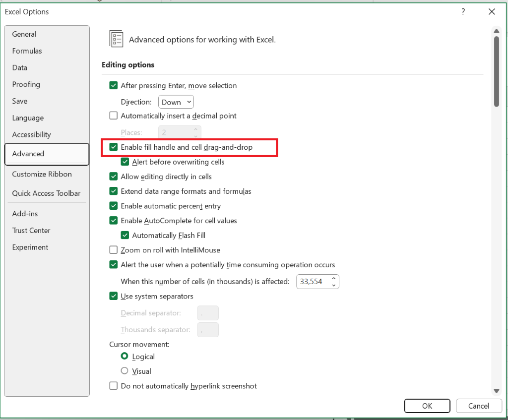Viewport: 508px width, 420px height.
Task: Click the Thousands separator field
Action: tap(208, 330)
